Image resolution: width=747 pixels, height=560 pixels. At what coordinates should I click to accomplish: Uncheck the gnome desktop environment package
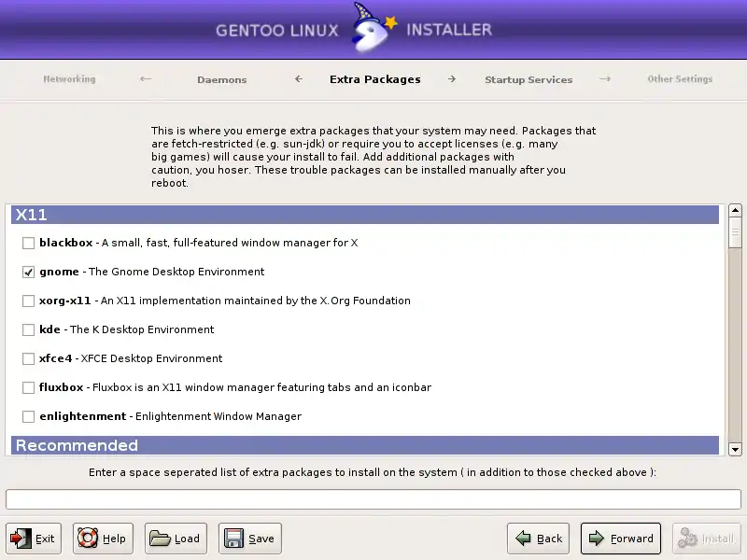(x=29, y=272)
